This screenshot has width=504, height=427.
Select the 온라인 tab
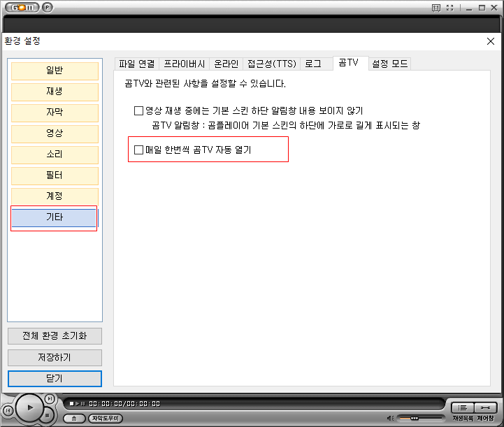pyautogui.click(x=226, y=64)
